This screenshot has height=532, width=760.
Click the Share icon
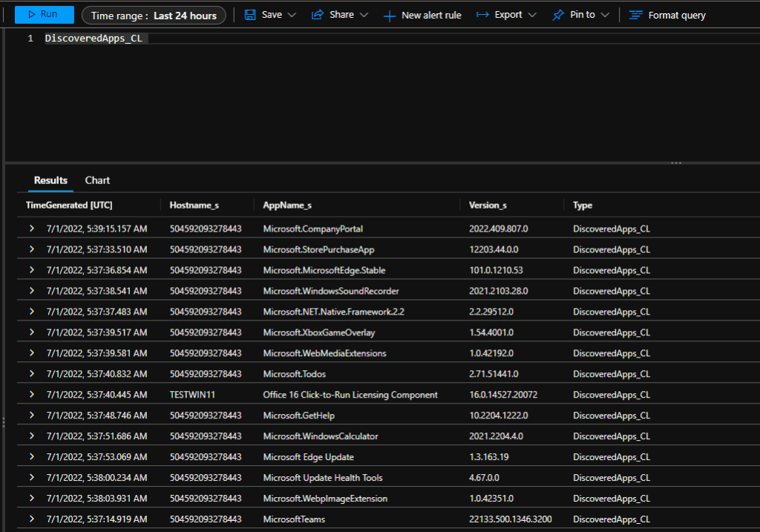pyautogui.click(x=318, y=15)
